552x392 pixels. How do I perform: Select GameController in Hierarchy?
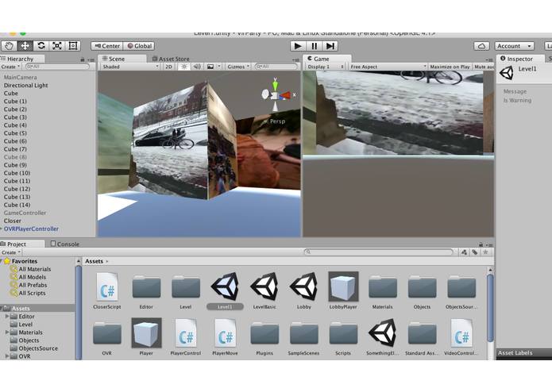(x=25, y=213)
